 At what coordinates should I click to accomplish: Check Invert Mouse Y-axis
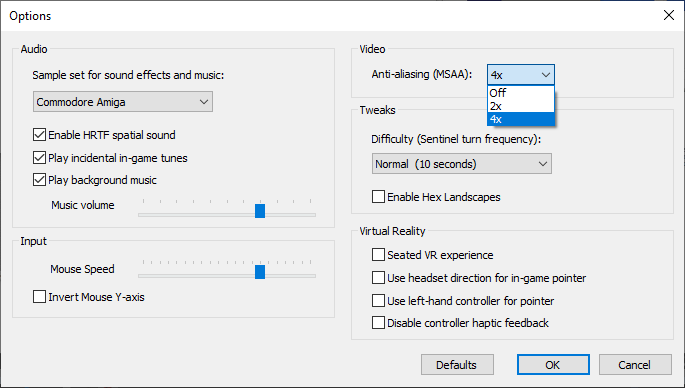(x=39, y=297)
